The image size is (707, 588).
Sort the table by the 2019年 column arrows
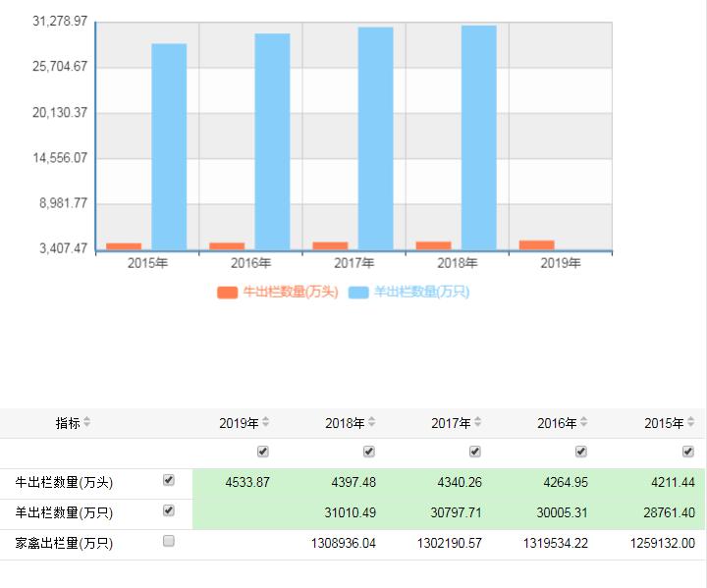pos(265,423)
